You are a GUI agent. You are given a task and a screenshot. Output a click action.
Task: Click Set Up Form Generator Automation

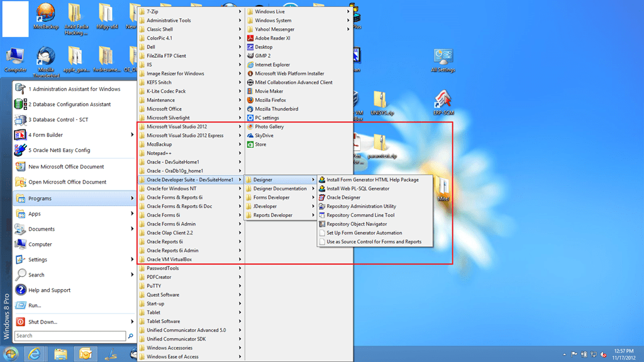tap(375, 233)
